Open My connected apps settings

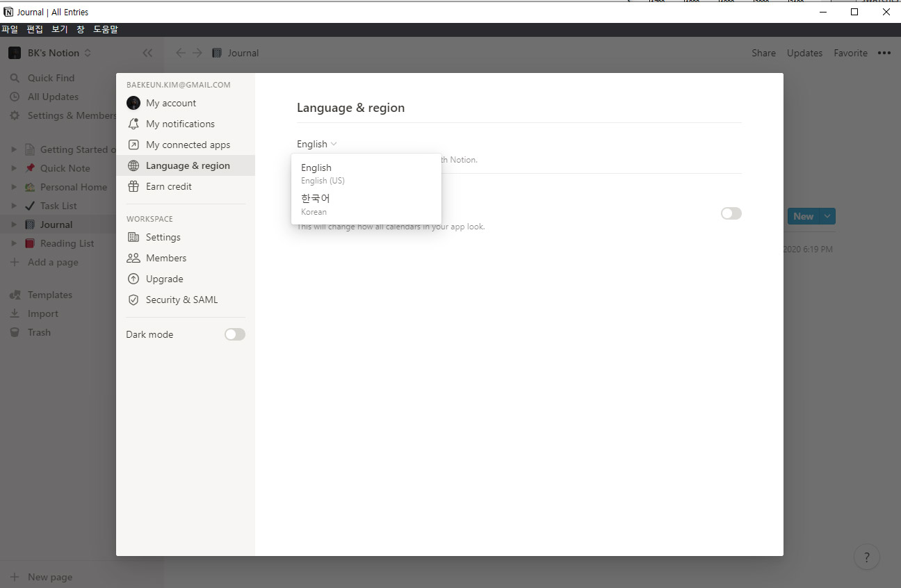pos(186,145)
